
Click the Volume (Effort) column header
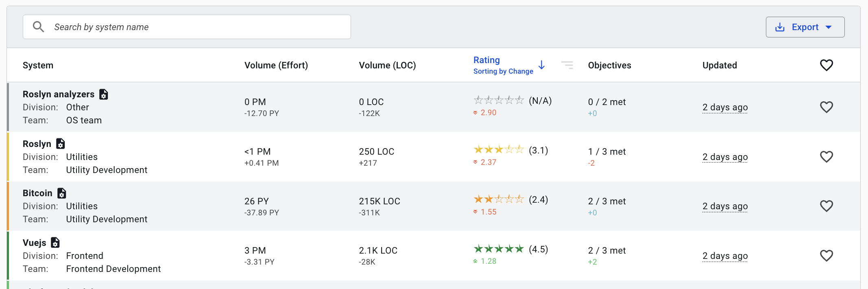coord(276,65)
